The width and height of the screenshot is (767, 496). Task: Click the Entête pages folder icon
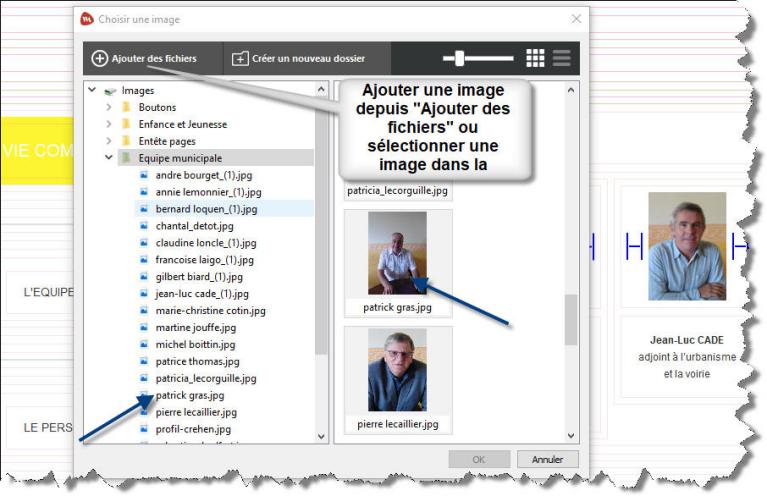tap(126, 141)
